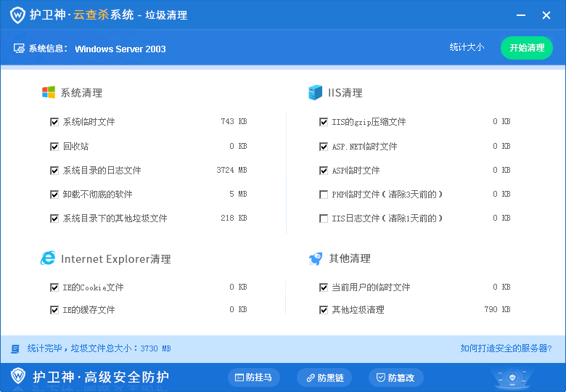This screenshot has width=566, height=392.
Task: Click the IIS清理 section heading
Action: pyautogui.click(x=345, y=93)
